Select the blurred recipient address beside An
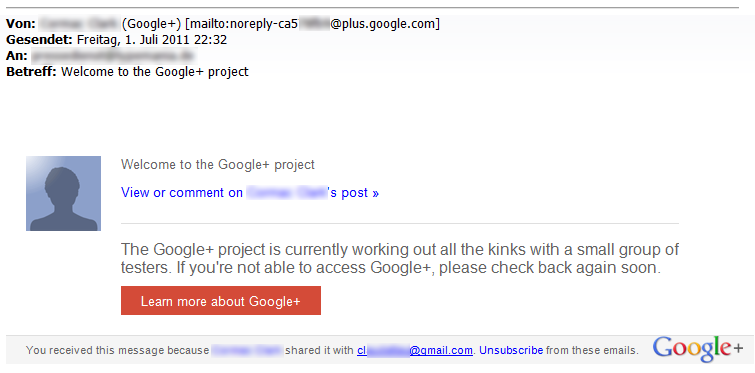The height and width of the screenshot is (373, 755). click(x=114, y=56)
